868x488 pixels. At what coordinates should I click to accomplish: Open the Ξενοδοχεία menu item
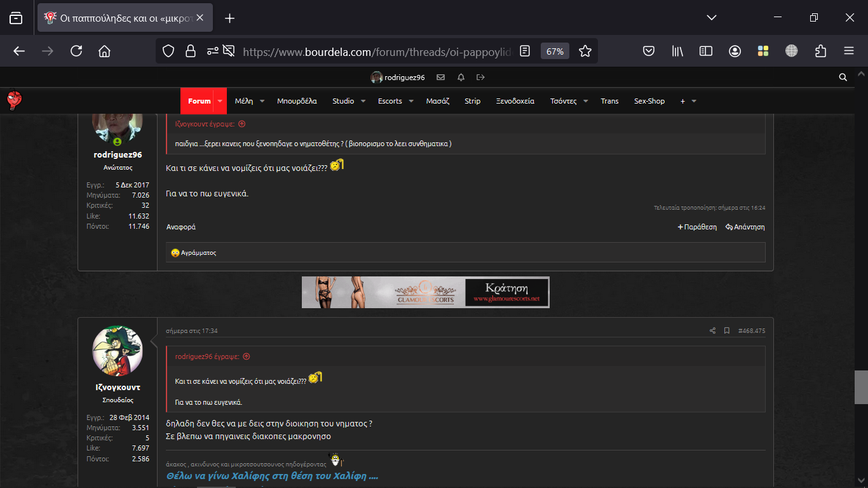(x=515, y=101)
